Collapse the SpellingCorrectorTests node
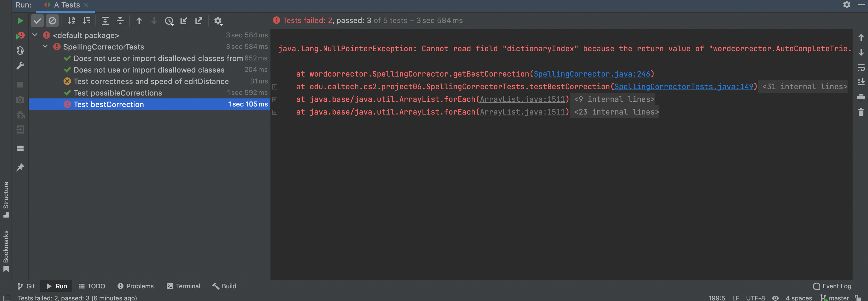The width and height of the screenshot is (868, 301). coord(45,47)
